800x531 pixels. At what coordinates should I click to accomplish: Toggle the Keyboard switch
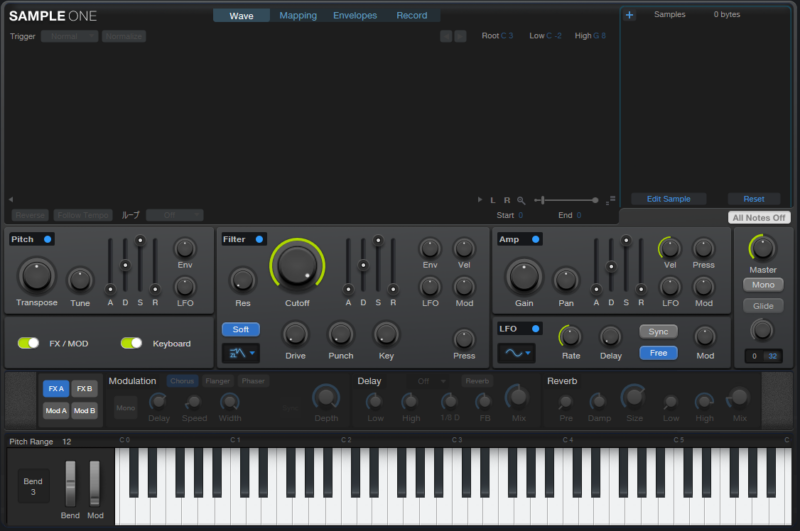click(131, 343)
